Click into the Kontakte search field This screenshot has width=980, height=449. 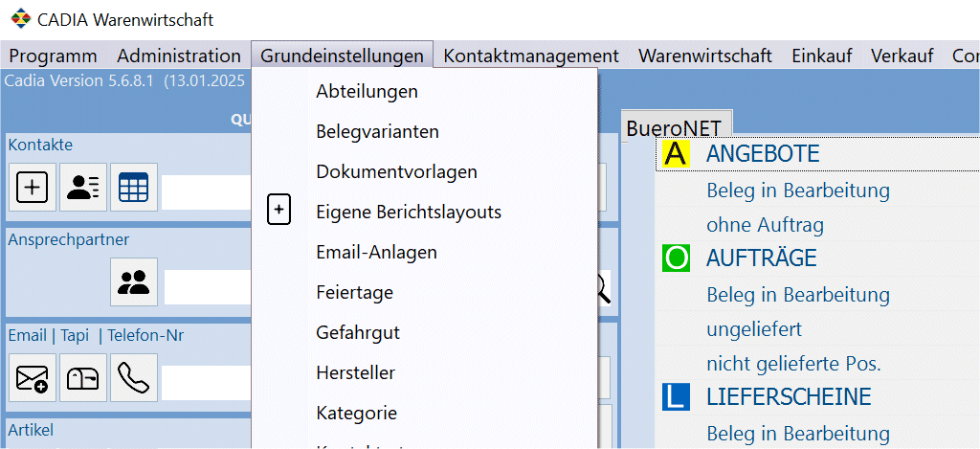207,191
